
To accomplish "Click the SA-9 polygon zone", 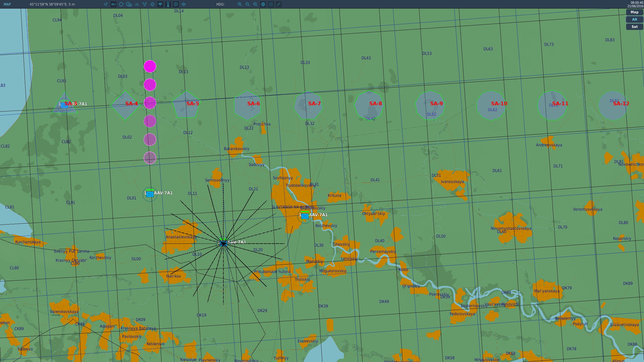I will click(x=430, y=105).
